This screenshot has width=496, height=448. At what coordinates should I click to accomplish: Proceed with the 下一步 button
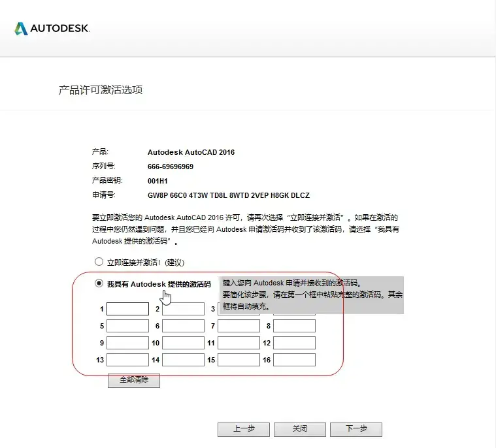[x=356, y=429]
